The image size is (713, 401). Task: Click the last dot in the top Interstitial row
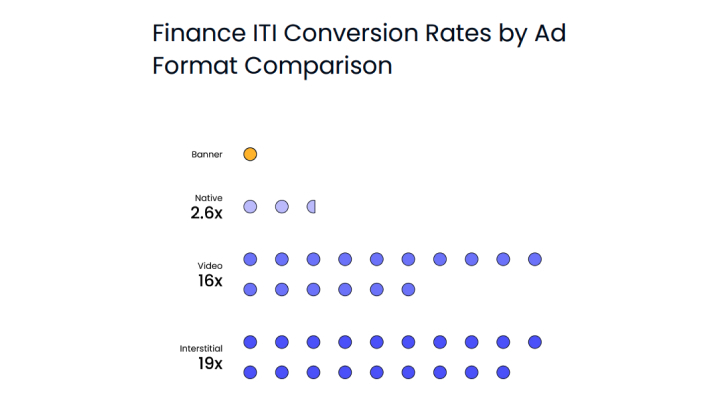[x=535, y=342]
